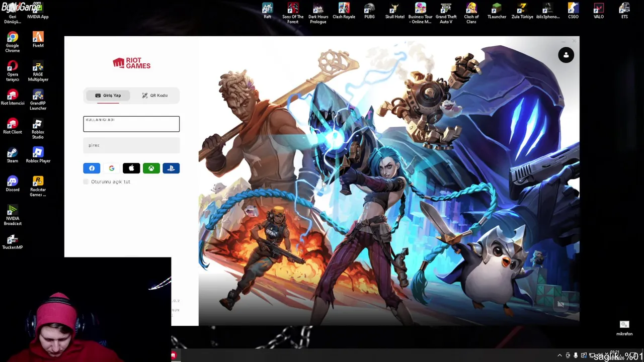Select the CSGO desktop icon
This screenshot has height=362, width=644.
point(573,11)
